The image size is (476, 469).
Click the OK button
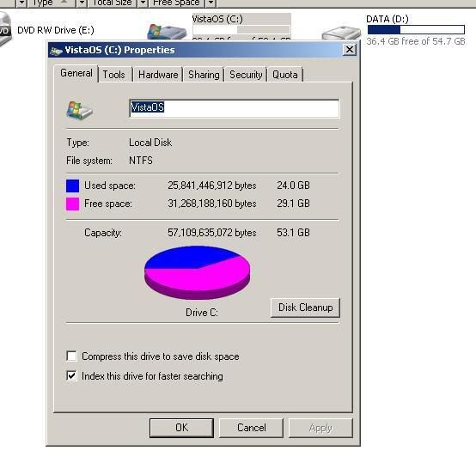(181, 428)
